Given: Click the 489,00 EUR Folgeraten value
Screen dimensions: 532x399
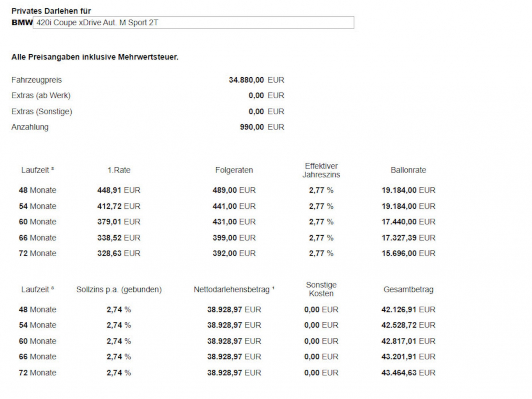Looking at the screenshot, I should point(234,190).
